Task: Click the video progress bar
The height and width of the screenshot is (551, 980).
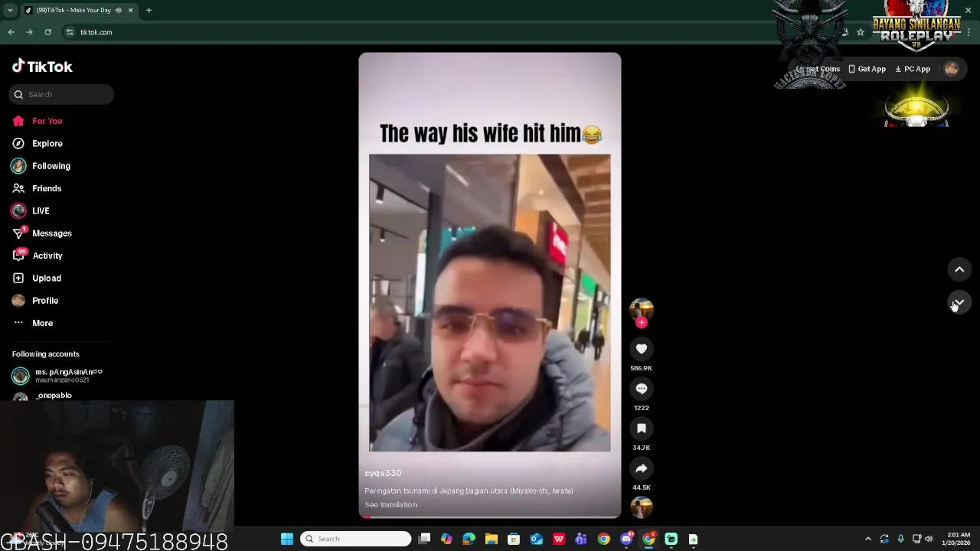Action: click(x=490, y=517)
